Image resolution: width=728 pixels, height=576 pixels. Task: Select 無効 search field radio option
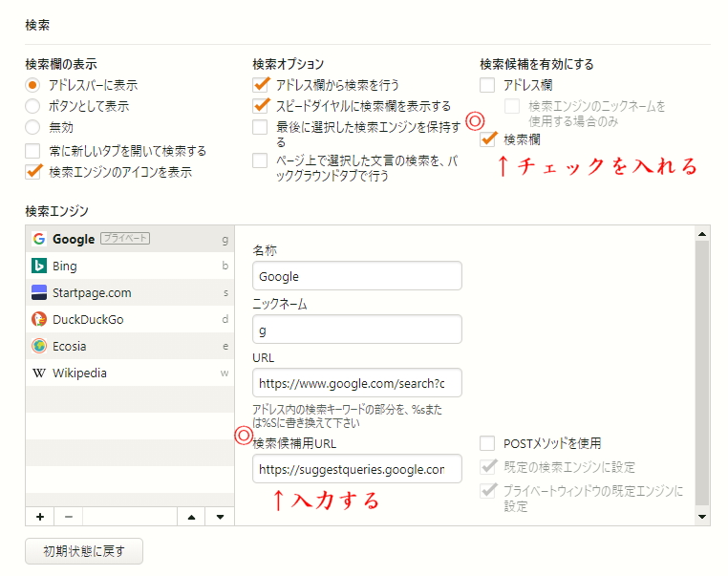pos(33,127)
